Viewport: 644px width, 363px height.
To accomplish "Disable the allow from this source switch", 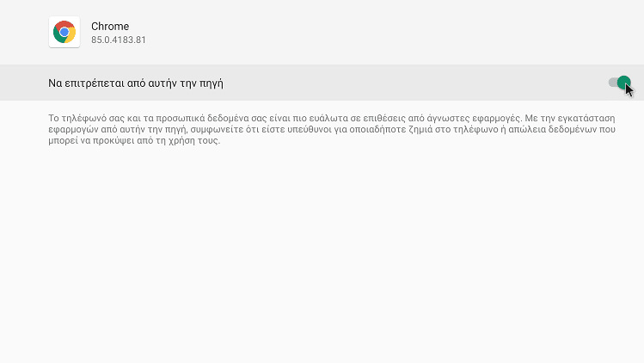I will [619, 83].
